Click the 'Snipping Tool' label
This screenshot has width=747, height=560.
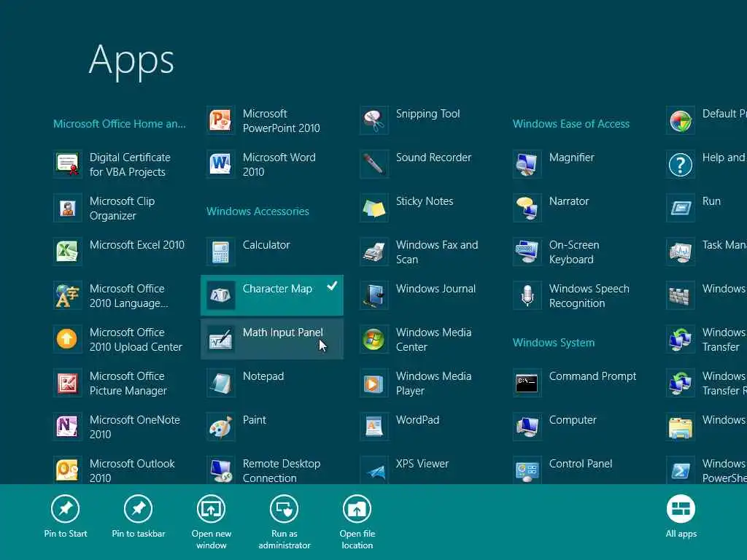point(427,114)
